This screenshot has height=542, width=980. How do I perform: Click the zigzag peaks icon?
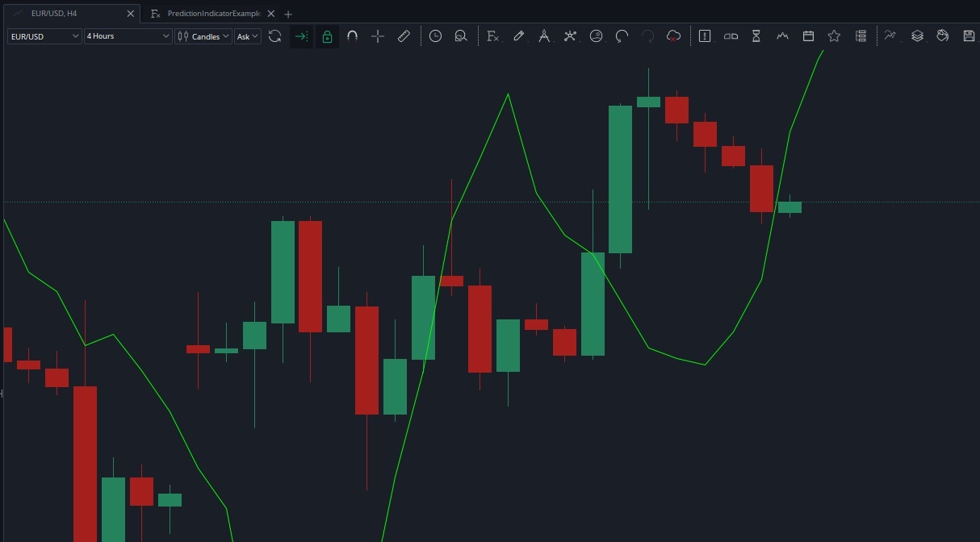[782, 36]
